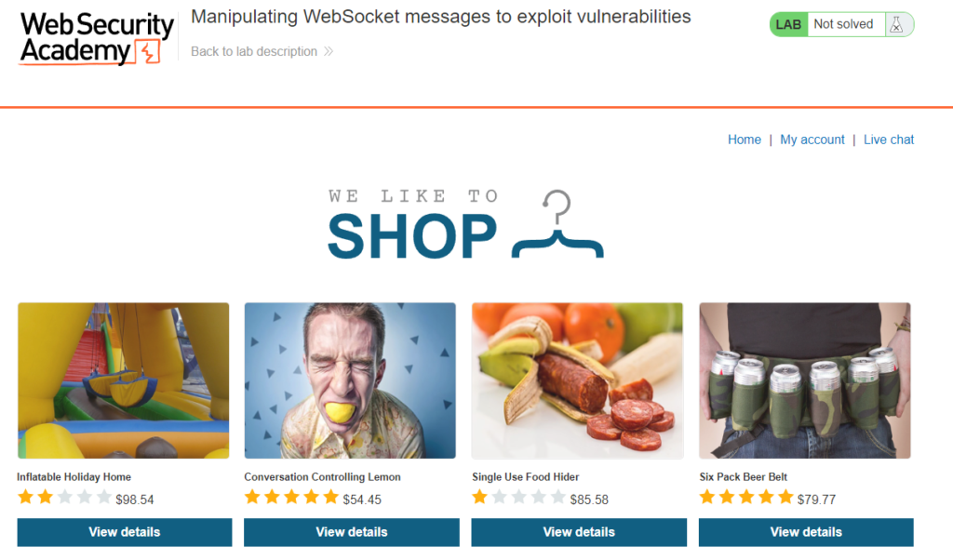View details of Single Use Food Hider
The image size is (953, 560).
(579, 532)
